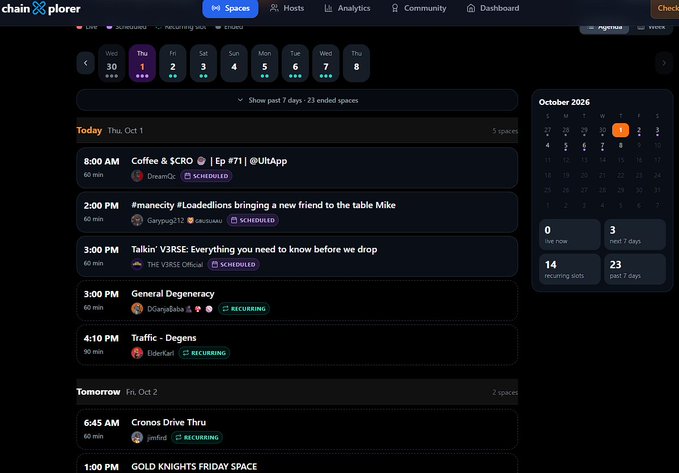Open the Traffic - Degens space
The width and height of the screenshot is (679, 473).
tap(297, 345)
